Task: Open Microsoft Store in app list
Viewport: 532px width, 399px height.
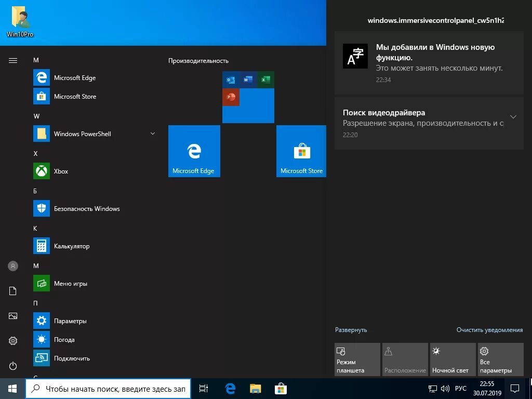Action: pos(95,96)
